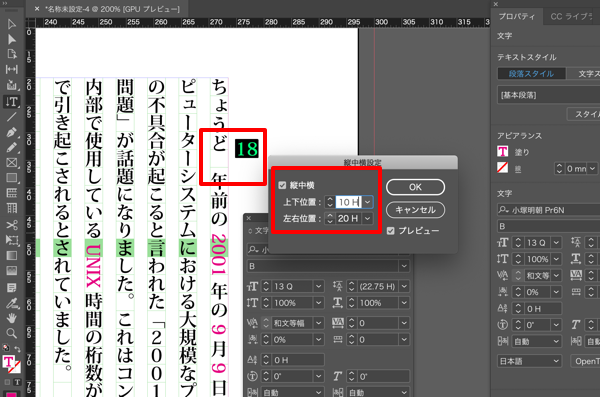Screen dimensions: 600x397
Task: Click OK in the 縦中横設定 dialog
Action: click(415, 187)
